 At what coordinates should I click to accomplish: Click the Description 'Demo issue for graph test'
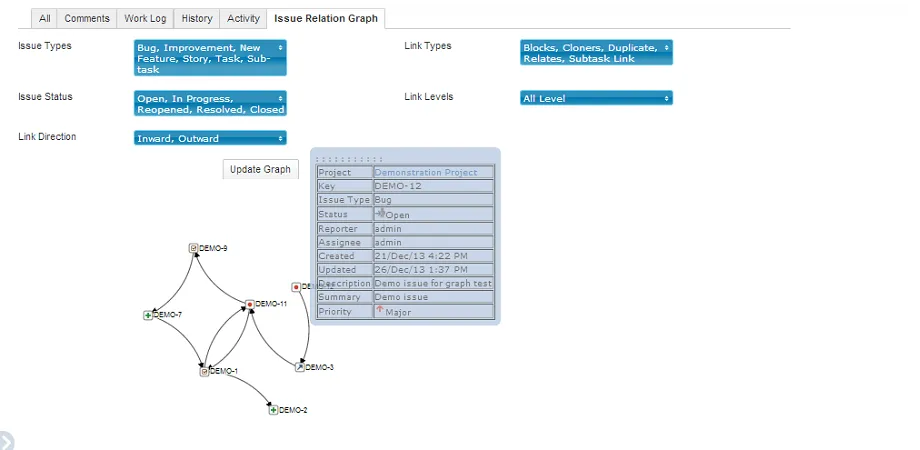(x=433, y=283)
